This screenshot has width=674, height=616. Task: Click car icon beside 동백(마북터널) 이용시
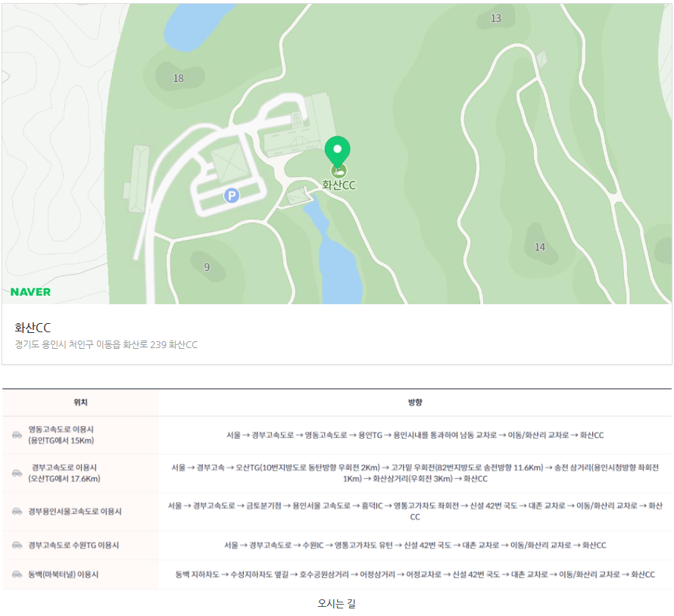tap(17, 574)
